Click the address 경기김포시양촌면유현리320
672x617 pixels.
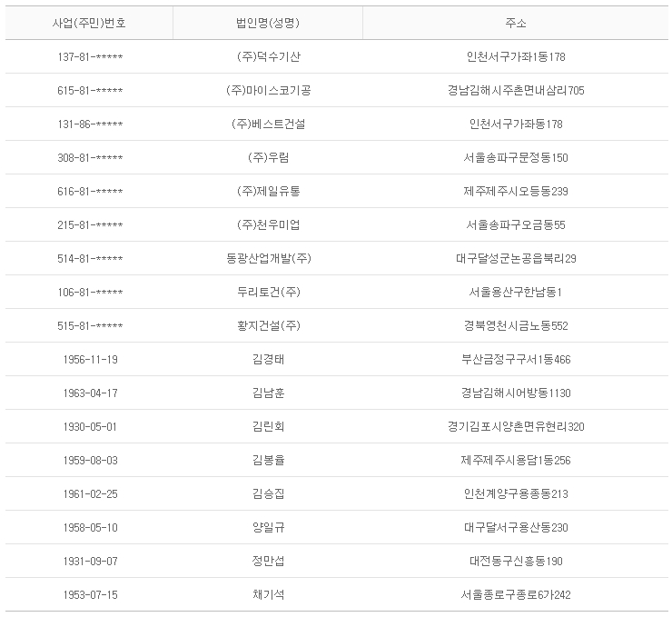coord(515,427)
